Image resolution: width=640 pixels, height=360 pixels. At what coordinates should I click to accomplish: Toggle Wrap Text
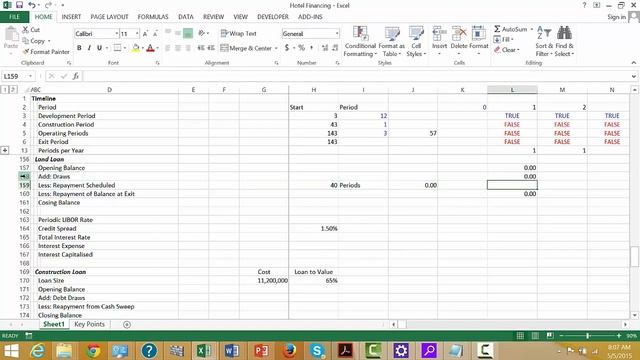click(238, 33)
